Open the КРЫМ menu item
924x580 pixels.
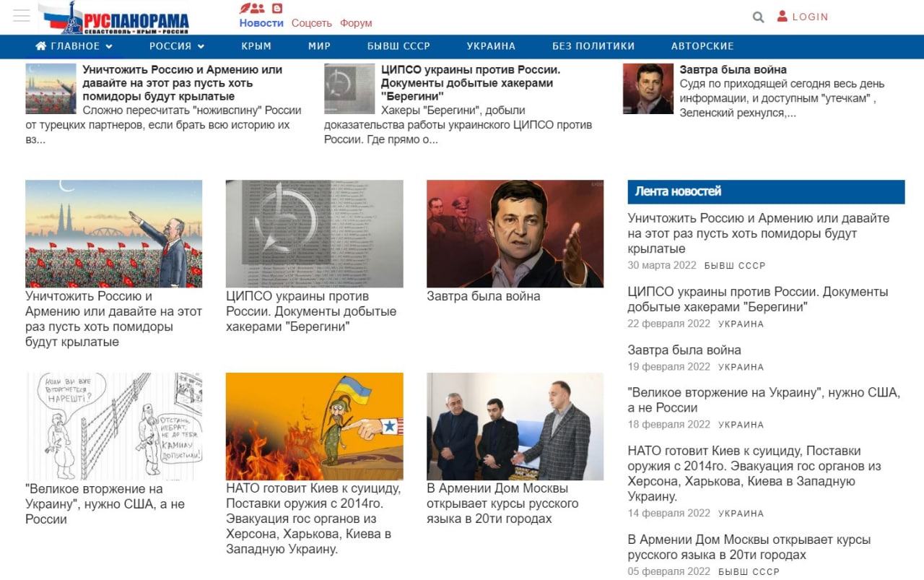click(x=256, y=46)
